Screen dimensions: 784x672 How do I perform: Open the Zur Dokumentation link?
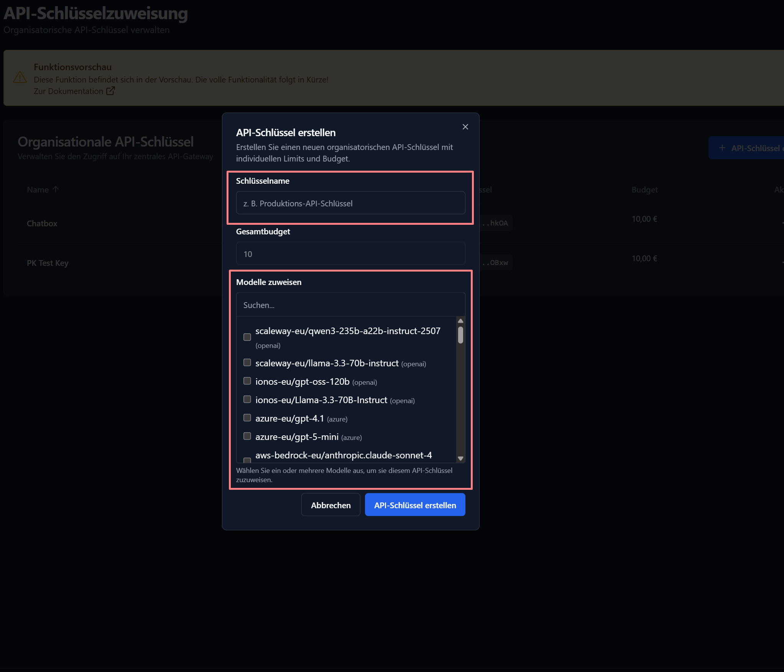click(68, 91)
